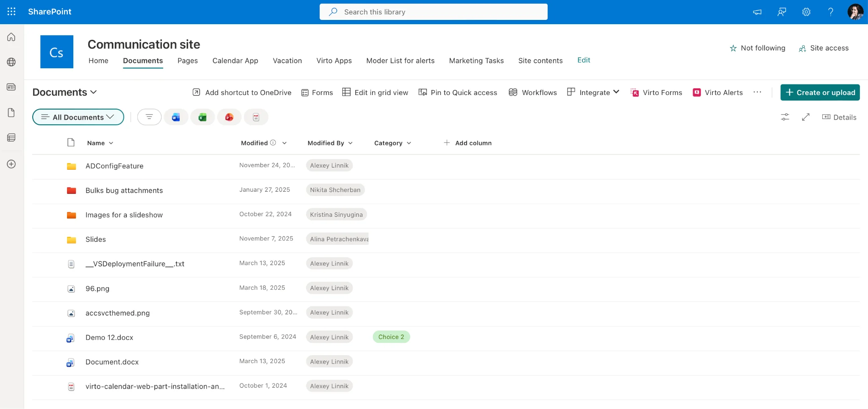
Task: Open the Slides folder
Action: tap(96, 240)
